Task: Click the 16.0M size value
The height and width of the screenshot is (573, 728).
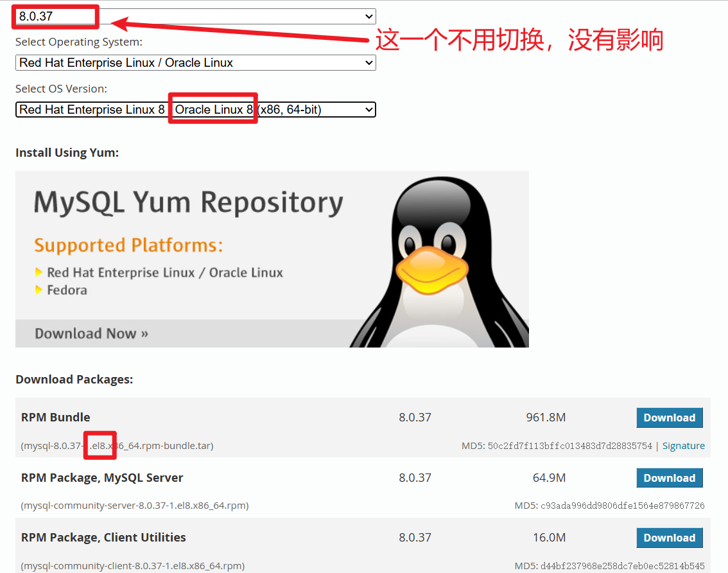Action: coord(550,538)
